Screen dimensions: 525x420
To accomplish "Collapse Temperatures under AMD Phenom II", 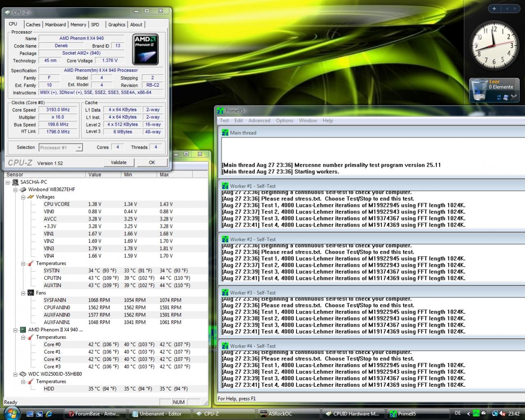I will click(23, 337).
